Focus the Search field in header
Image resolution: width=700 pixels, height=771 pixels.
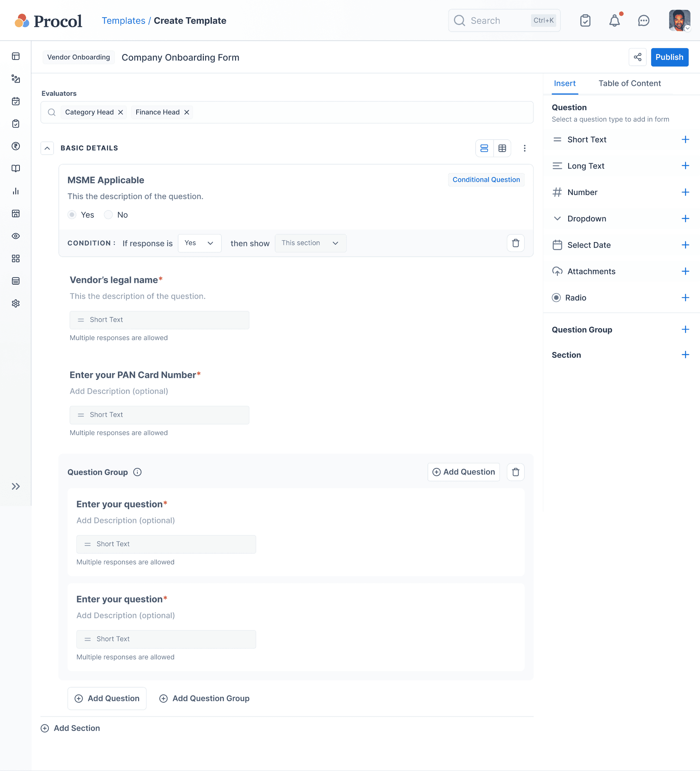[x=504, y=21]
